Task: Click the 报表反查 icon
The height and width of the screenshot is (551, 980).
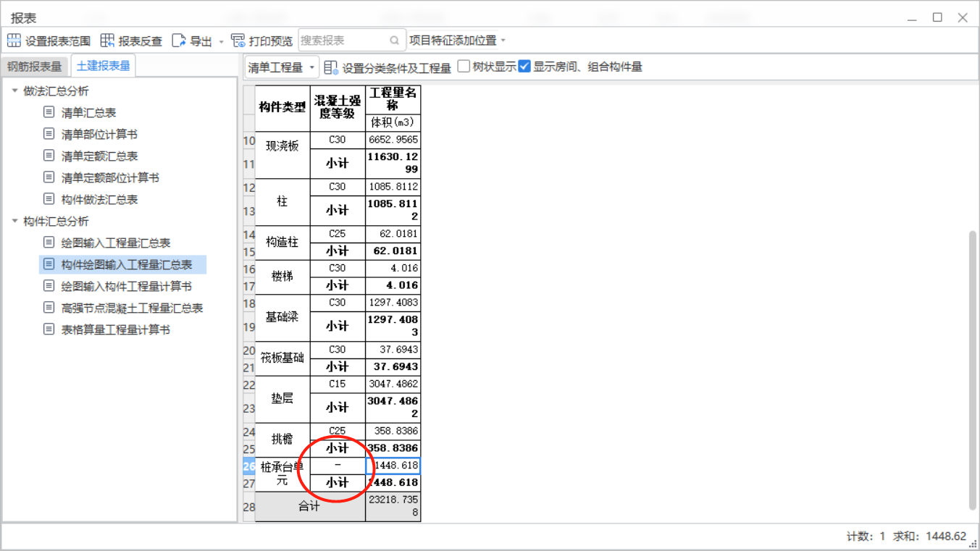Action: (107, 41)
